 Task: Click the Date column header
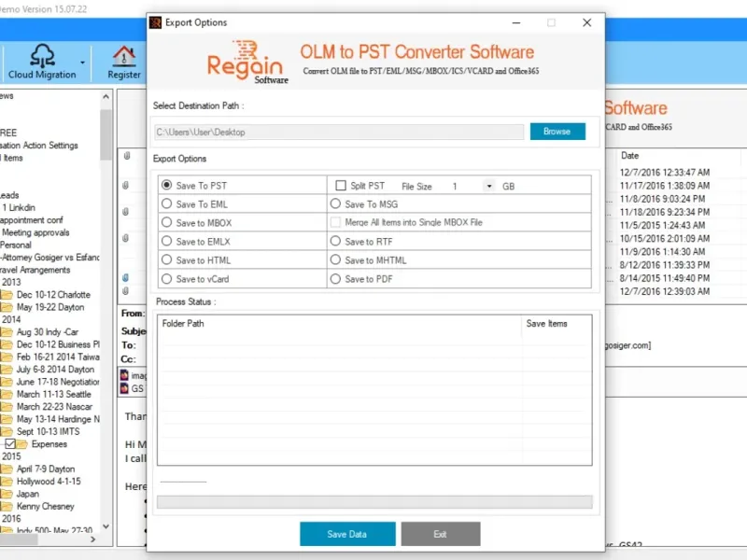[x=629, y=155]
